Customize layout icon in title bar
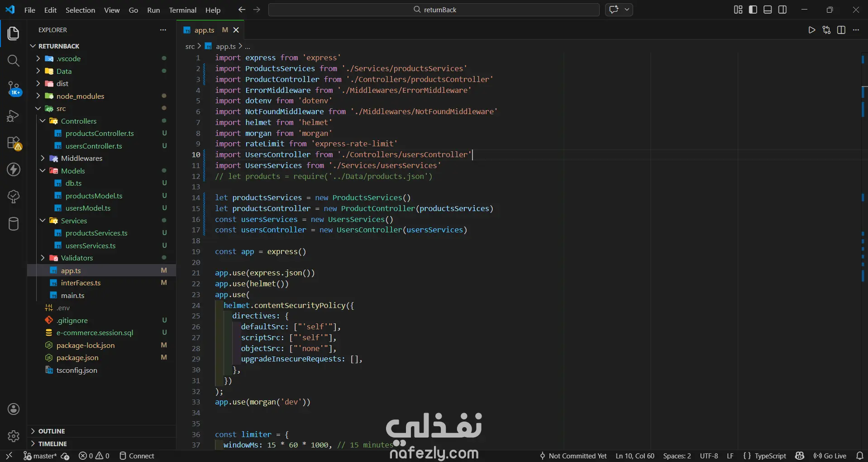868x462 pixels. [x=738, y=10]
